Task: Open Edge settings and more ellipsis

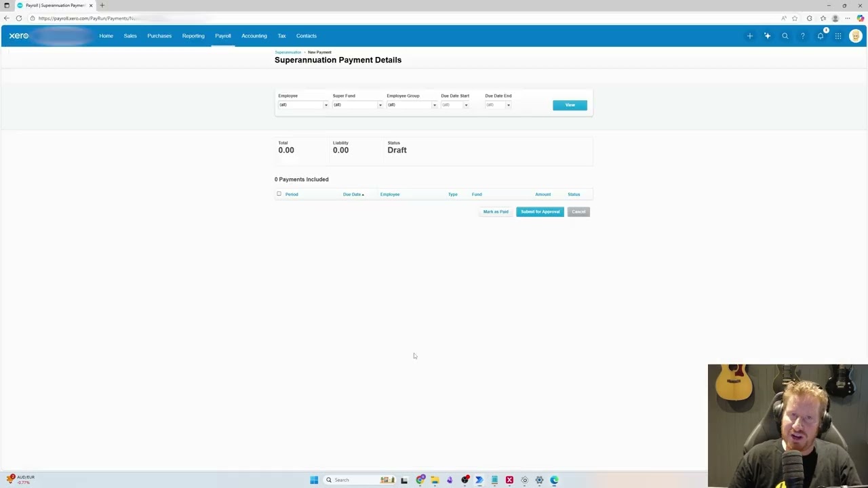Action: (x=848, y=18)
